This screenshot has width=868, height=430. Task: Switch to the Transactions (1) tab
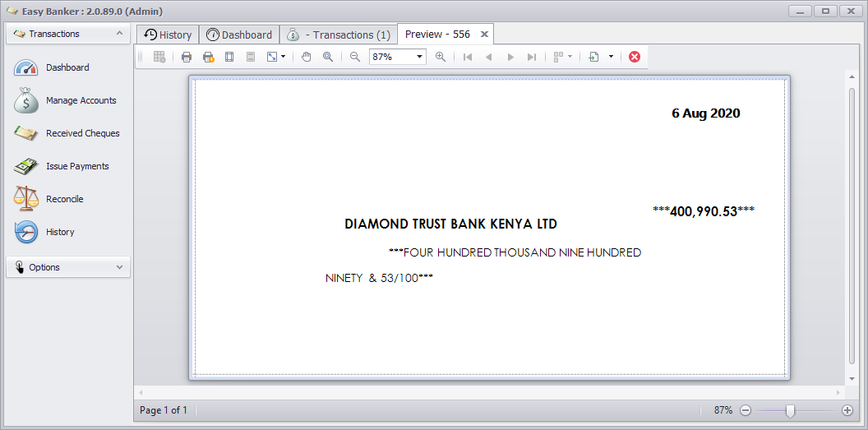[x=339, y=35]
